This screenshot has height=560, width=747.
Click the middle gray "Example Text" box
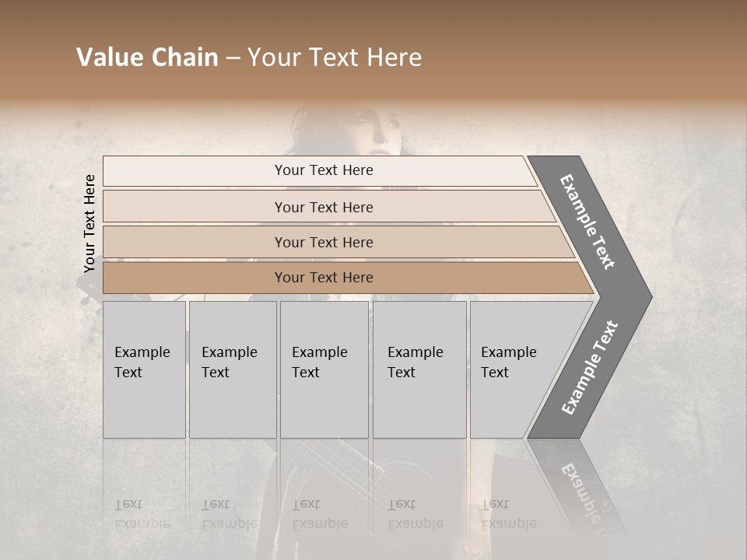pyautogui.click(x=324, y=369)
